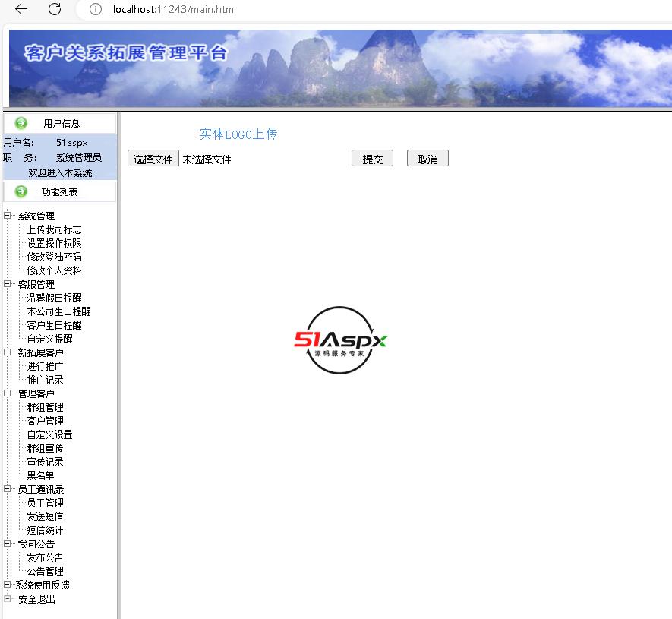Click the 客户关系拓展管理平台 banner title
This screenshot has width=672, height=619.
click(125, 53)
